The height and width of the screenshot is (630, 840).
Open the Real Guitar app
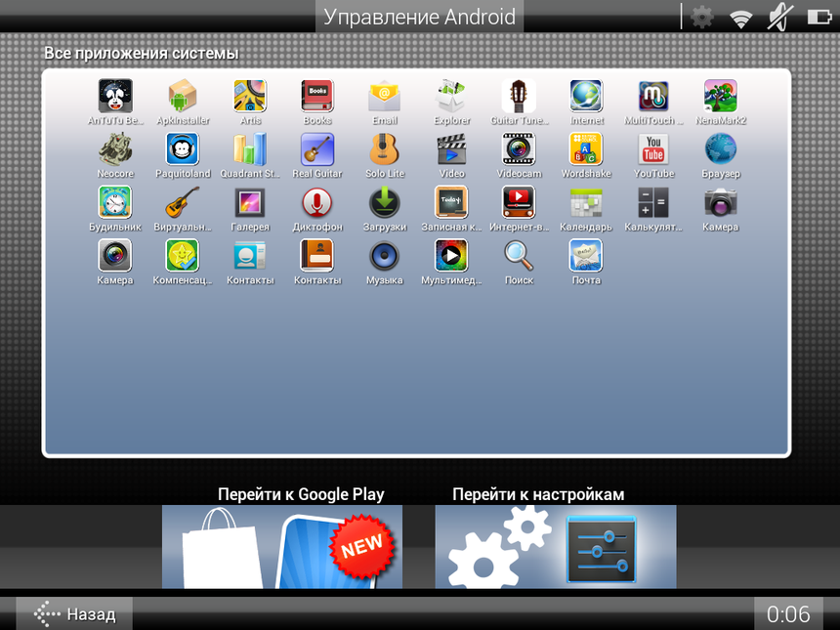pos(317,149)
